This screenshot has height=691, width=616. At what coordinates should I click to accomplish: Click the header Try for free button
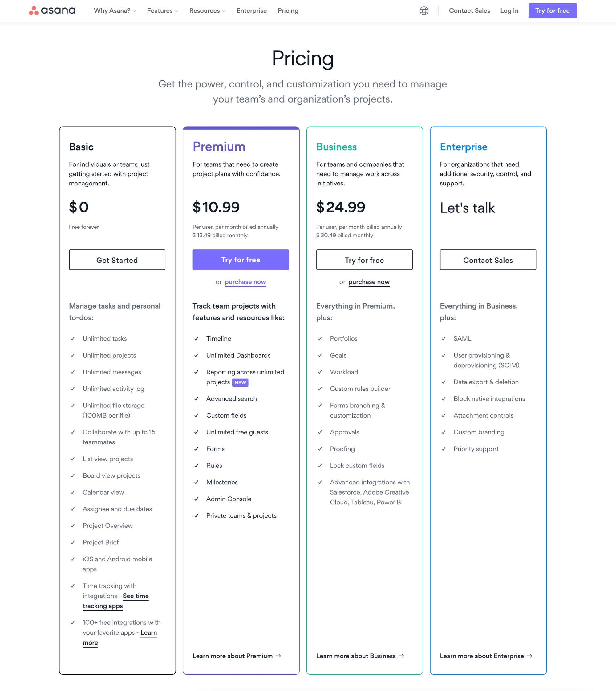click(552, 11)
